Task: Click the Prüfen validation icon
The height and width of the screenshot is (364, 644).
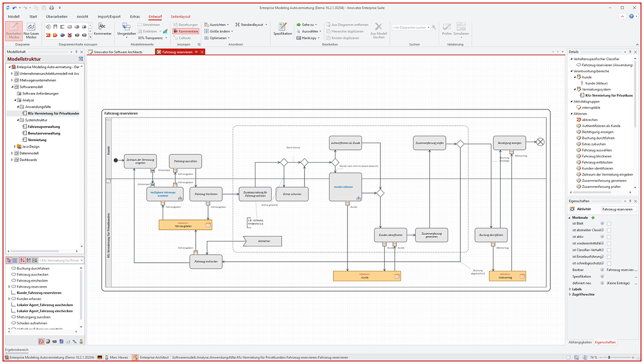Action: pyautogui.click(x=446, y=29)
